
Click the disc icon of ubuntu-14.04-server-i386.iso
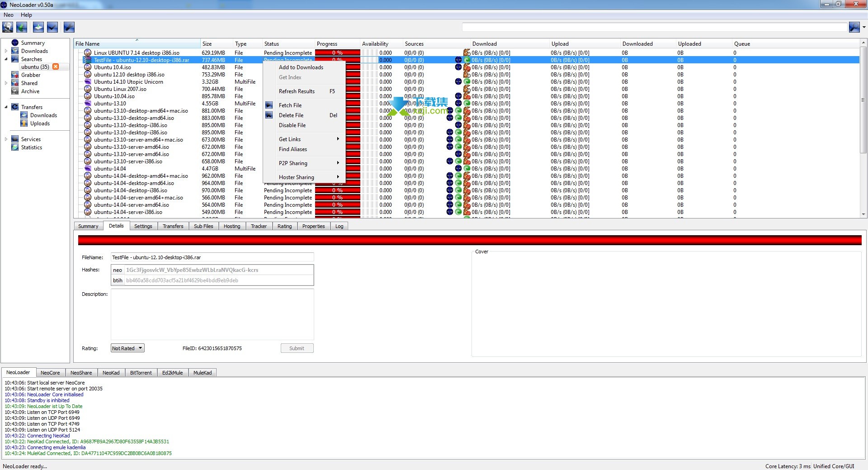click(88, 212)
